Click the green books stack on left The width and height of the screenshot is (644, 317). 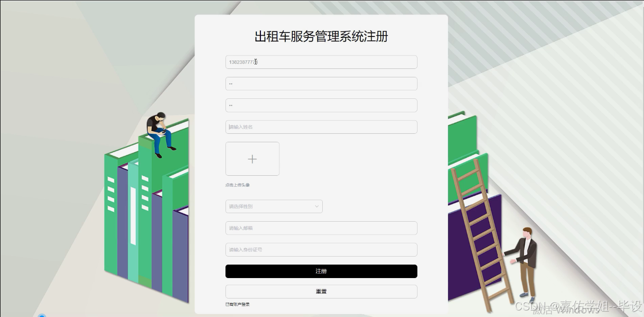(147, 210)
